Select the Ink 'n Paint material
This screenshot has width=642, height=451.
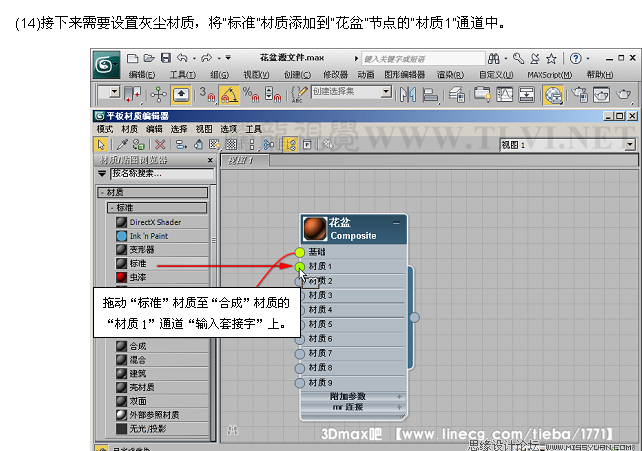[x=162, y=236]
